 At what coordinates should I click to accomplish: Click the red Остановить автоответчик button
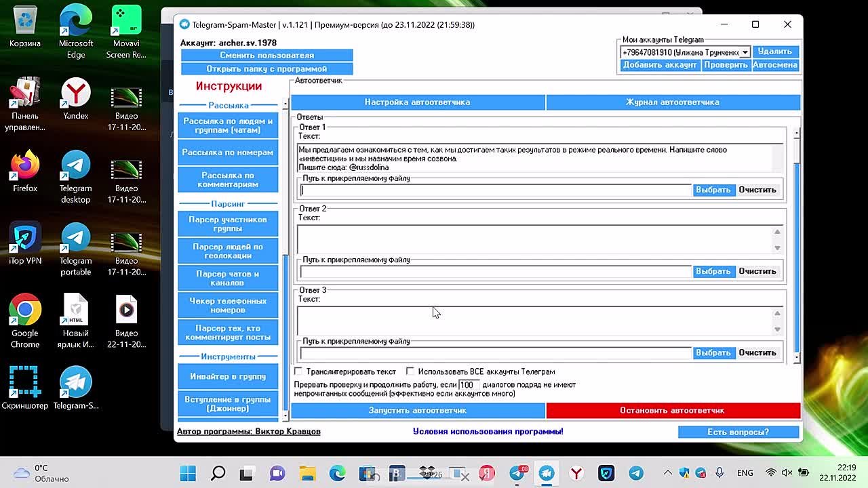tap(673, 411)
